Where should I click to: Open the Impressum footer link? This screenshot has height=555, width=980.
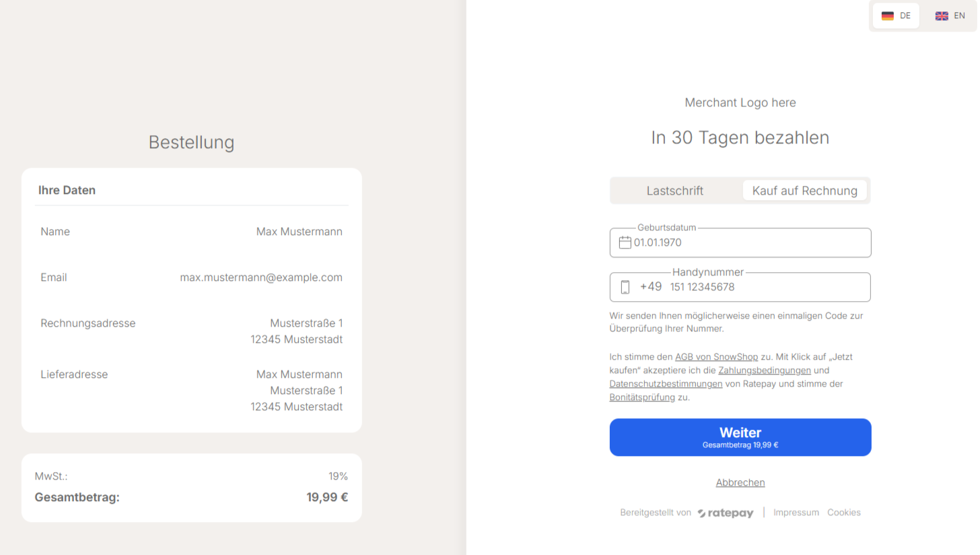(796, 513)
